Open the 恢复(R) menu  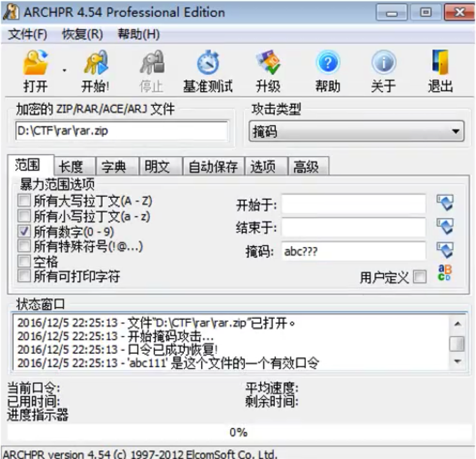[82, 34]
